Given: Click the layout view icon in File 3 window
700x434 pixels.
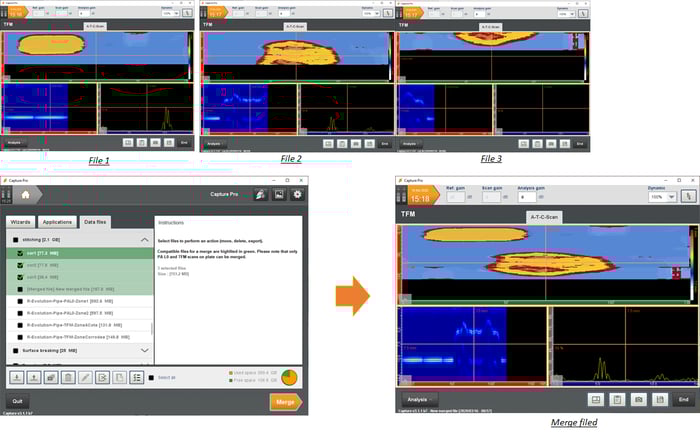Looking at the screenshot, I should pyautogui.click(x=524, y=144).
